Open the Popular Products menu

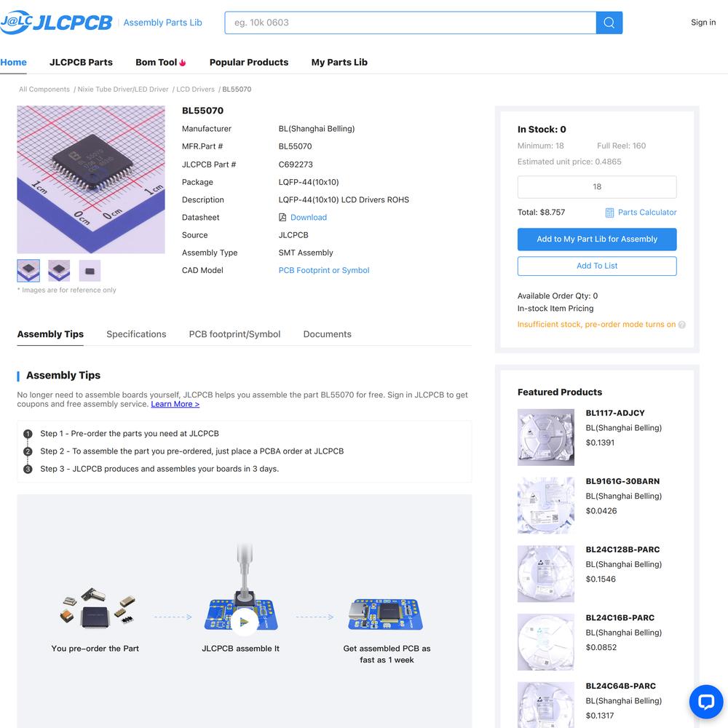[x=249, y=62]
